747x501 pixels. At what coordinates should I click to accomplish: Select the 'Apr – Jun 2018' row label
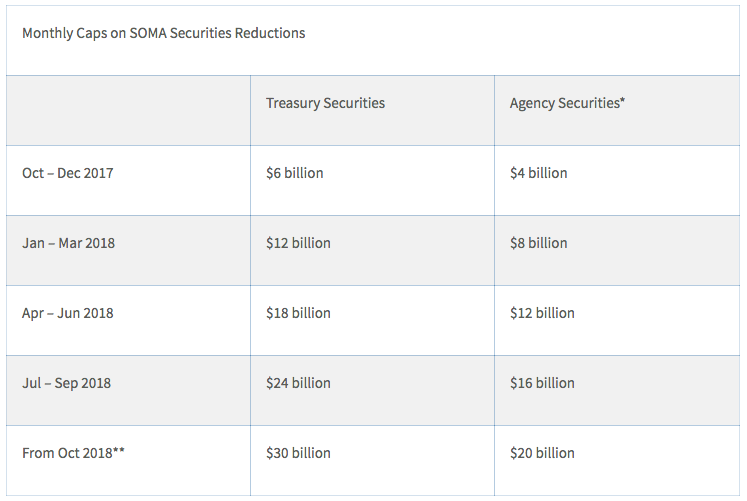point(68,313)
